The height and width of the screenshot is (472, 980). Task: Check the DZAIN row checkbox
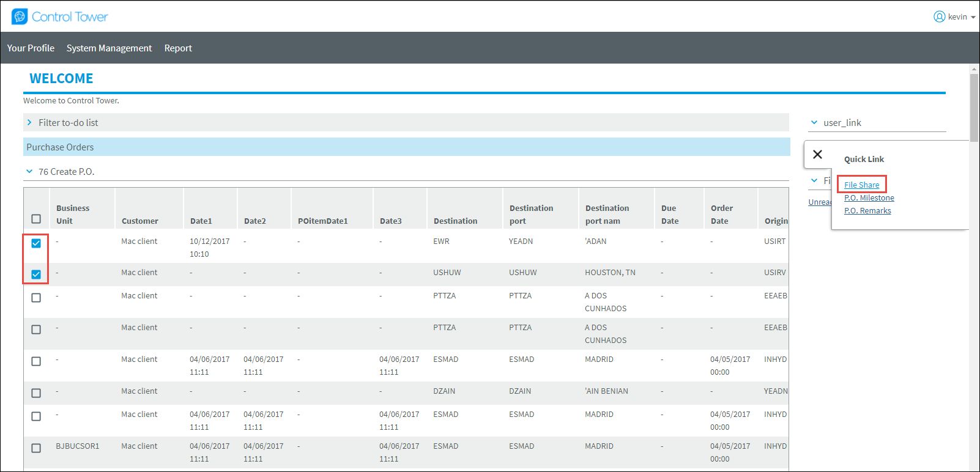coord(36,393)
